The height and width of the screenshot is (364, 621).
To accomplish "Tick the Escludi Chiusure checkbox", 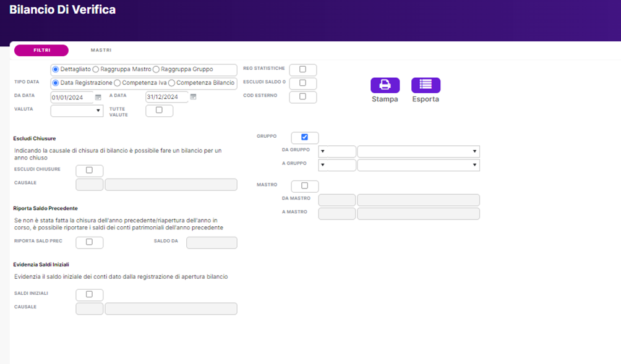I will tap(89, 170).
